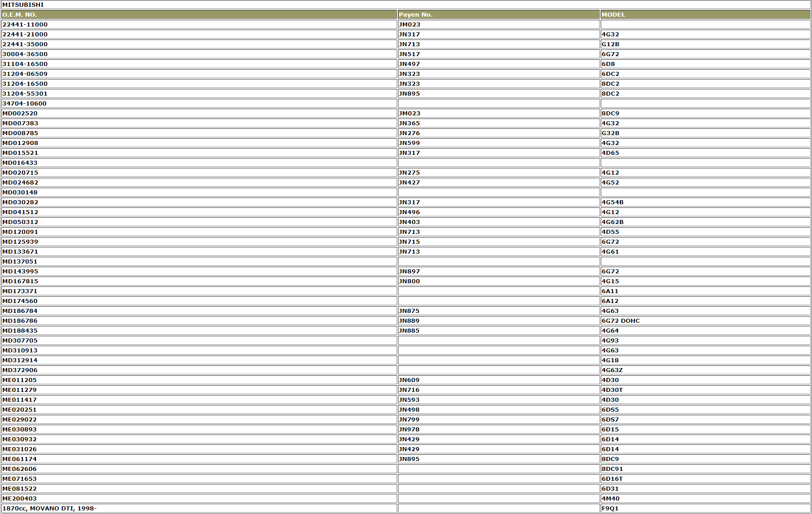The height and width of the screenshot is (514, 812).
Task: Select OEM number 22441-35000
Action: coord(199,44)
